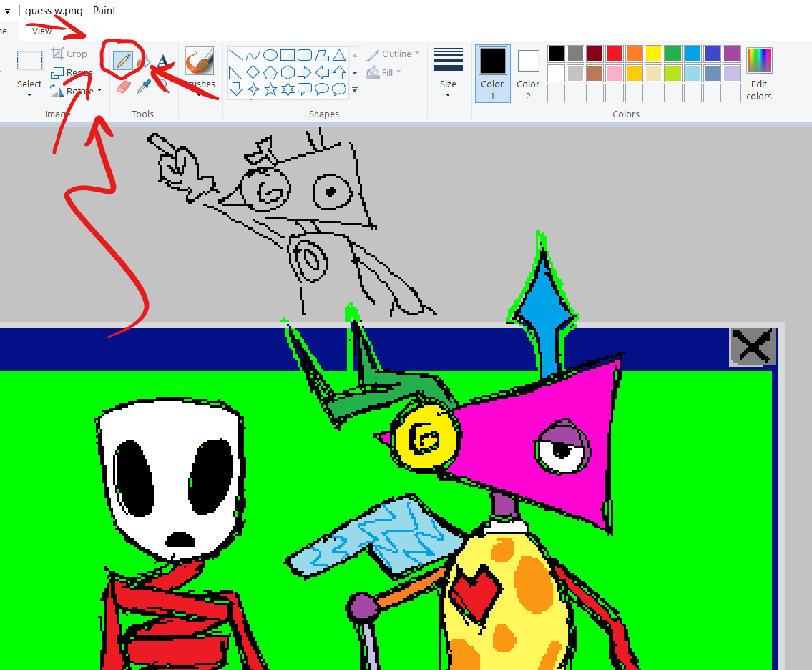This screenshot has height=670, width=812.
Task: Pick the Rounded rectangular callout shape
Action: click(305, 89)
